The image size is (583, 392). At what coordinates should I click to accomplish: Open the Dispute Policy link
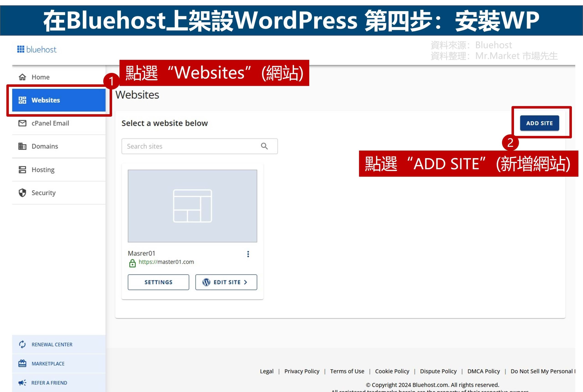[x=438, y=371]
